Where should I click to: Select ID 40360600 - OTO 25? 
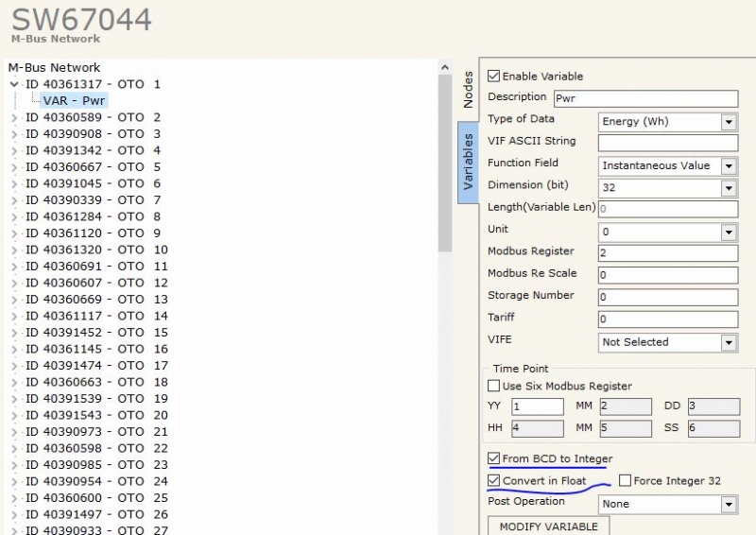click(96, 498)
